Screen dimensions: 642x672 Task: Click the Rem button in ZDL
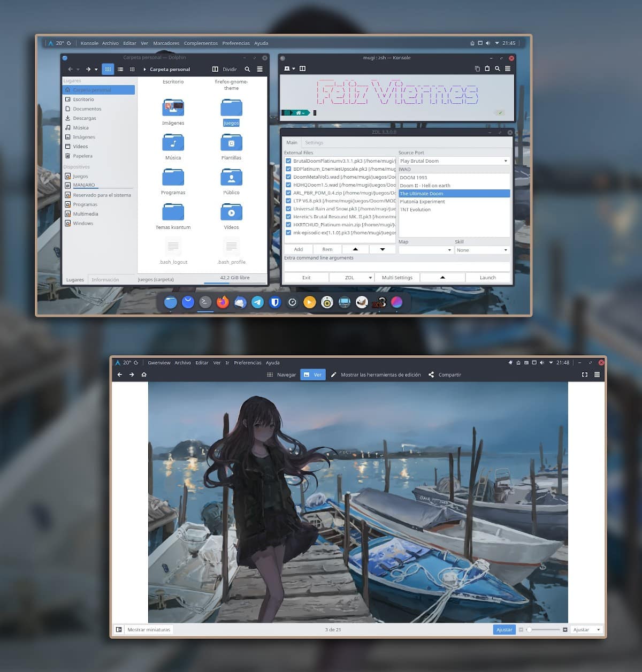point(327,249)
